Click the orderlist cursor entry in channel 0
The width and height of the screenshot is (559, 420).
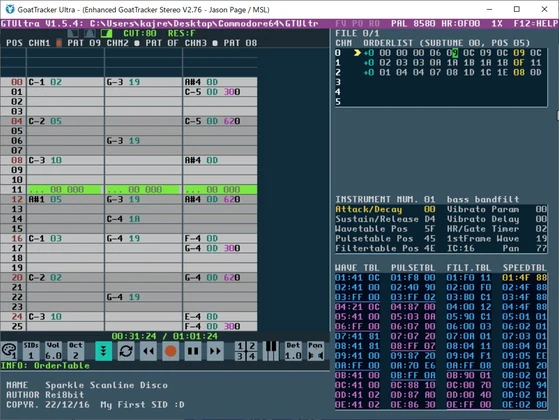pos(455,53)
